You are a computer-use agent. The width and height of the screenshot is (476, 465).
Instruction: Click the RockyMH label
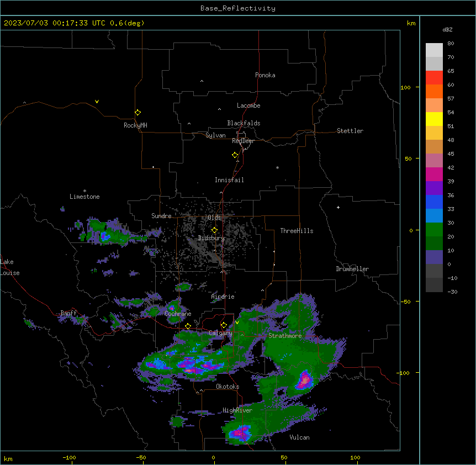135,125
